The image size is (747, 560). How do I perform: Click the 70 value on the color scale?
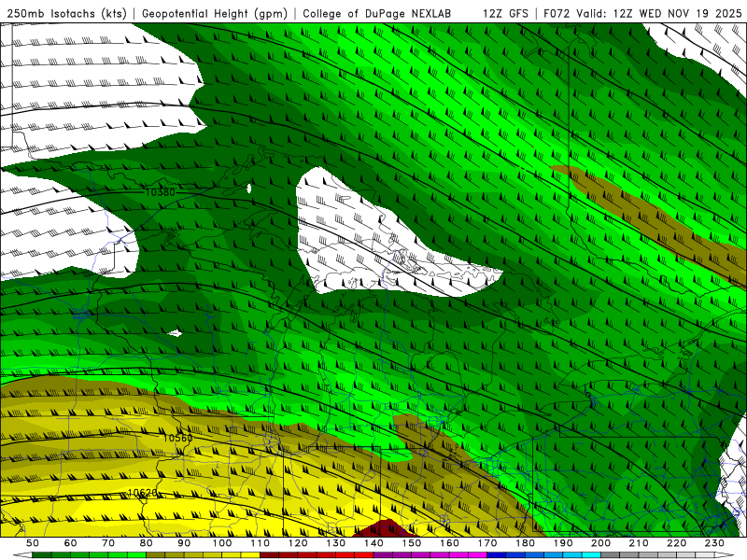108,543
